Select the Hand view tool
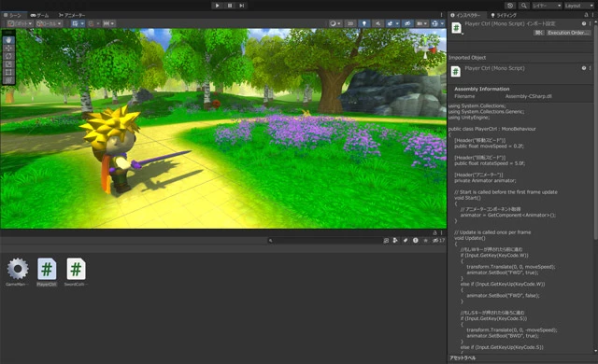The height and width of the screenshot is (364, 598). [8, 40]
